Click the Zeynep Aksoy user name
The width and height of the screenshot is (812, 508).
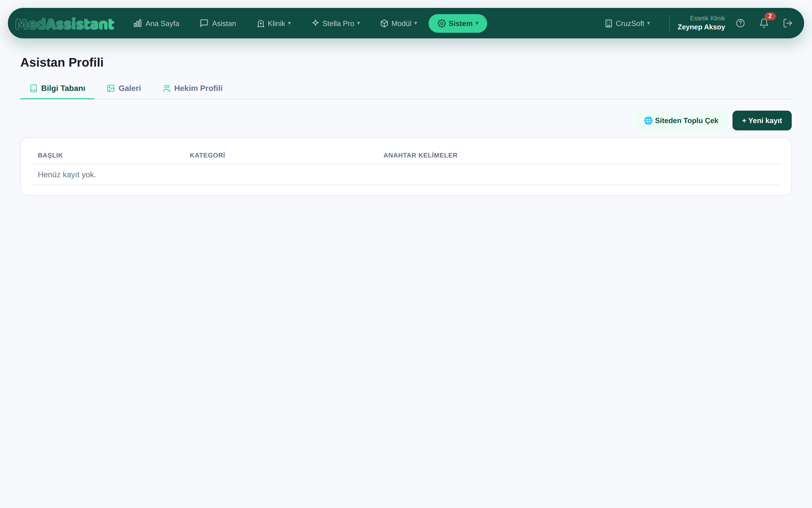[701, 27]
